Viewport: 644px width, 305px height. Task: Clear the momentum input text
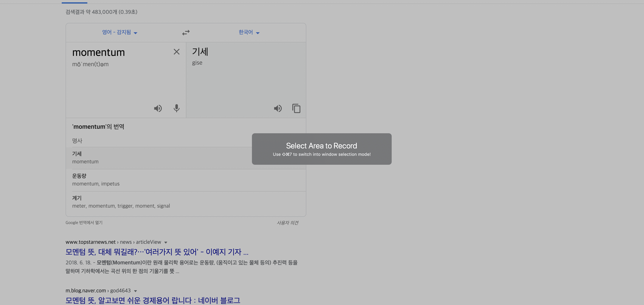click(176, 52)
